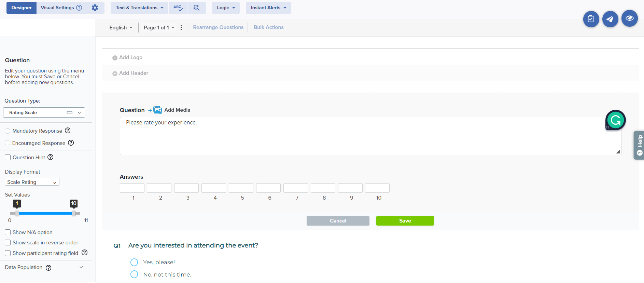Open the Grammarly icon in question box
Viewport: 644px width, 283px height.
[x=615, y=120]
